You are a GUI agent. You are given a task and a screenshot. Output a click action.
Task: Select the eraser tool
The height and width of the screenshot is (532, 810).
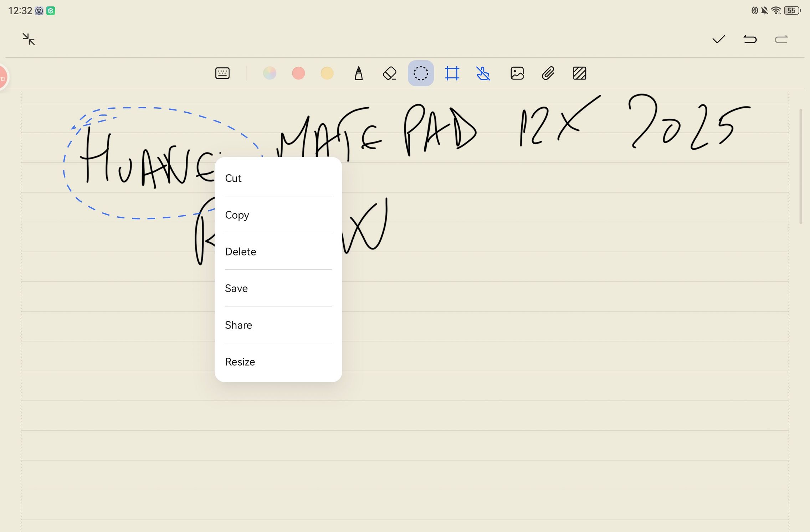coord(390,73)
